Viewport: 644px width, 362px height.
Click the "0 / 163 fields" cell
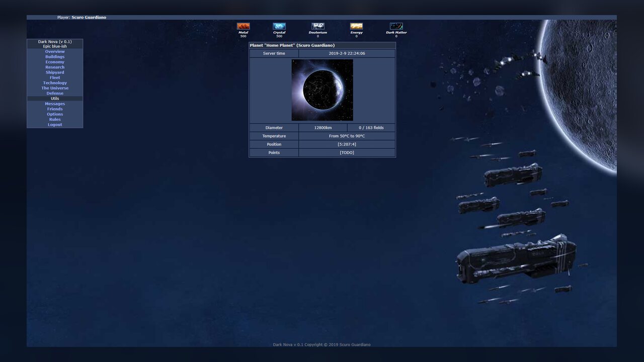pyautogui.click(x=371, y=128)
